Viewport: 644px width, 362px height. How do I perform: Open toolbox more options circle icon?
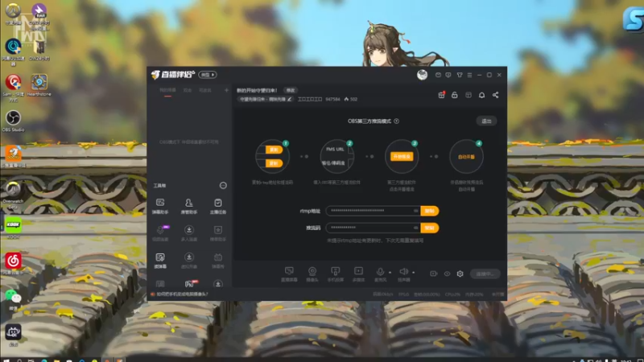223,186
